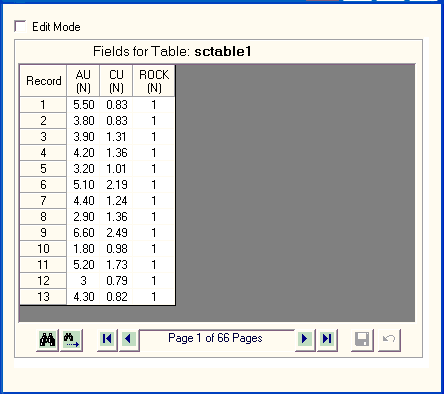Click the AU cell value 6.60
The width and height of the screenshot is (444, 394).
83,233
